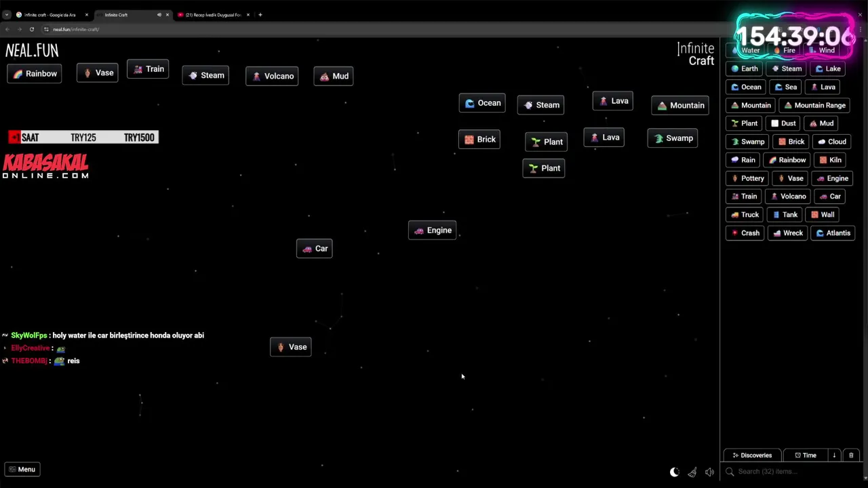Click the NEAL.FUN logo
Image resolution: width=868 pixels, height=488 pixels.
pos(32,50)
